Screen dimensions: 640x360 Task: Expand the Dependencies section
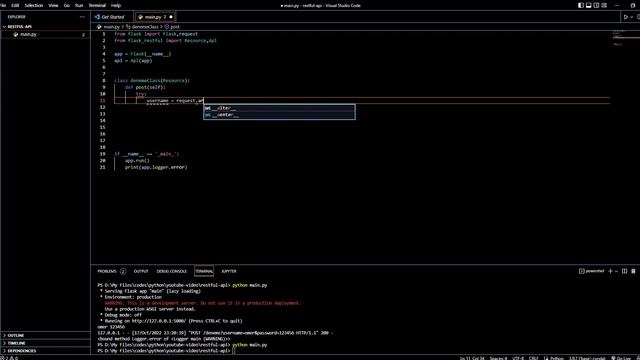point(45,351)
